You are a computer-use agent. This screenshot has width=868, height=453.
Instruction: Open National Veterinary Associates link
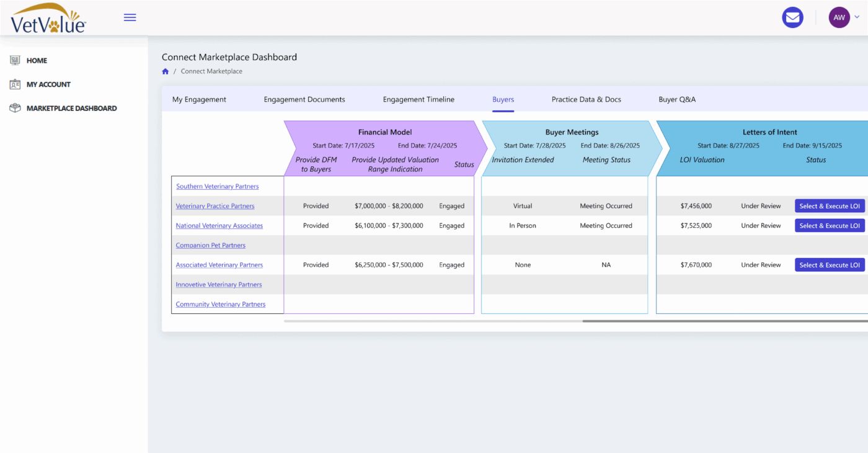click(219, 226)
